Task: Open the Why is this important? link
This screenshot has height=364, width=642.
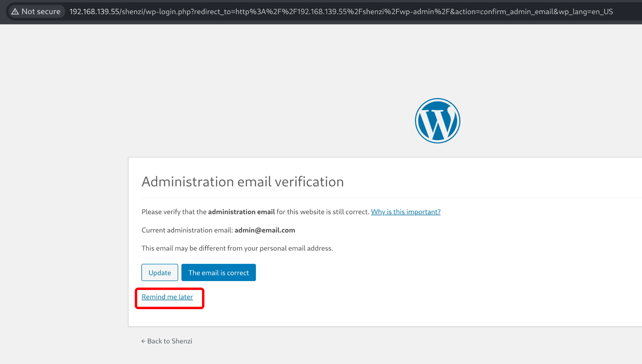Action: (x=405, y=212)
